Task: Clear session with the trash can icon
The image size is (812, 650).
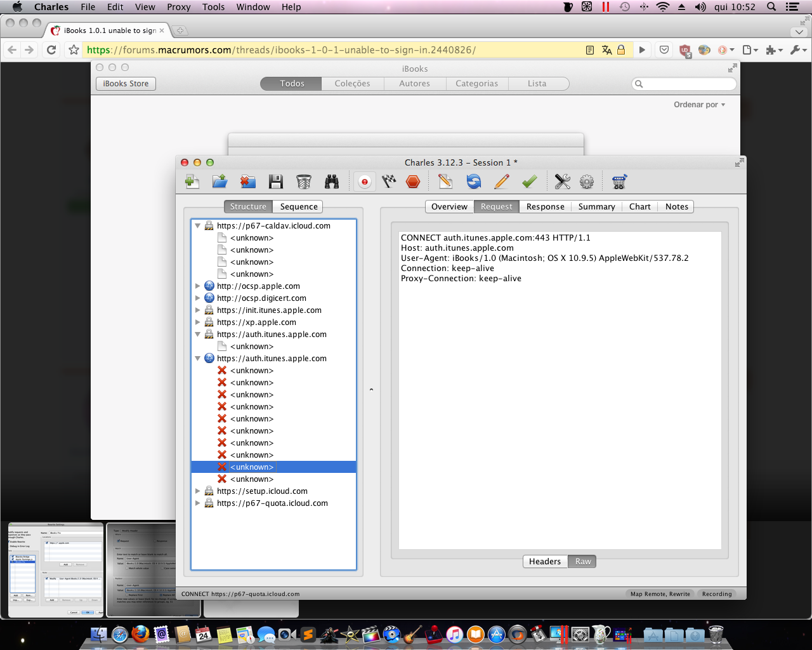Action: pyautogui.click(x=304, y=182)
